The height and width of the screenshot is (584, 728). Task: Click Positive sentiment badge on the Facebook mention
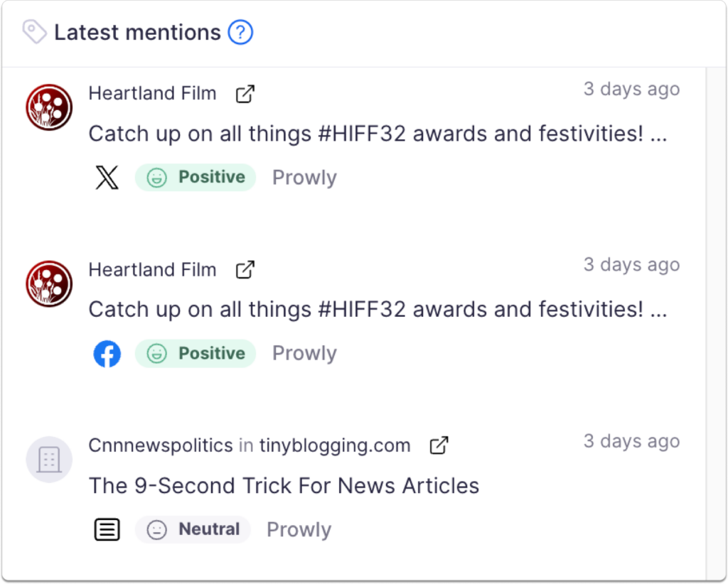click(x=196, y=354)
